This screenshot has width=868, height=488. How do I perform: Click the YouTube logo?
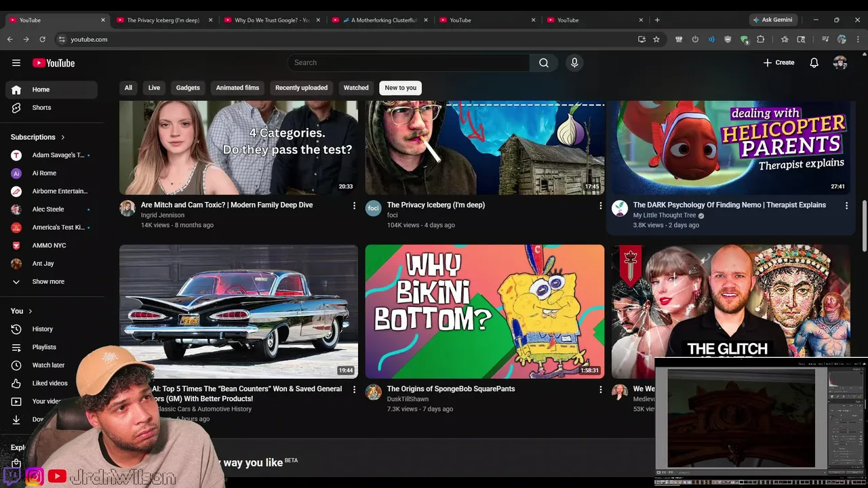point(54,63)
